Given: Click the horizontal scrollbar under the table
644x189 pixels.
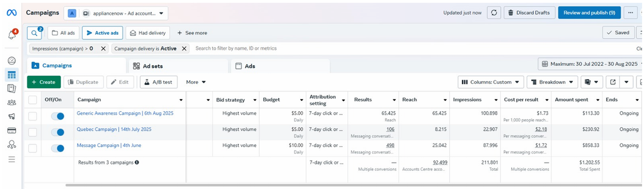Looking at the screenshot, I should click(x=353, y=185).
